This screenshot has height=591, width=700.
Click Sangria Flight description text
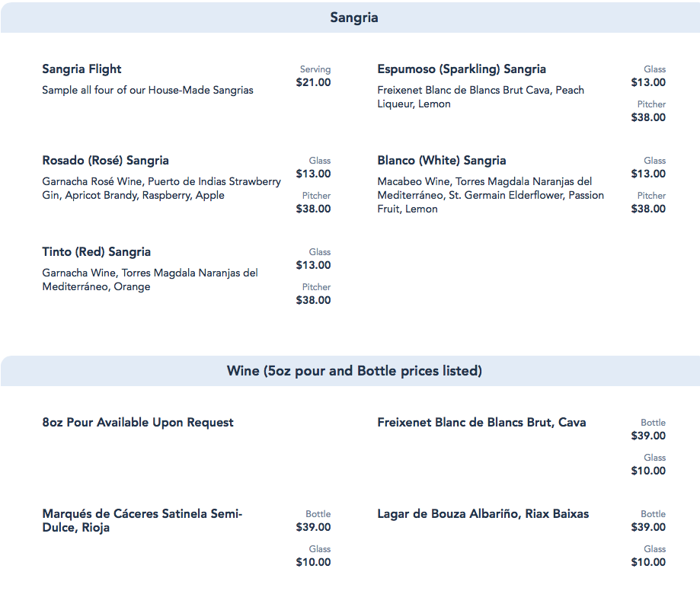pyautogui.click(x=148, y=90)
